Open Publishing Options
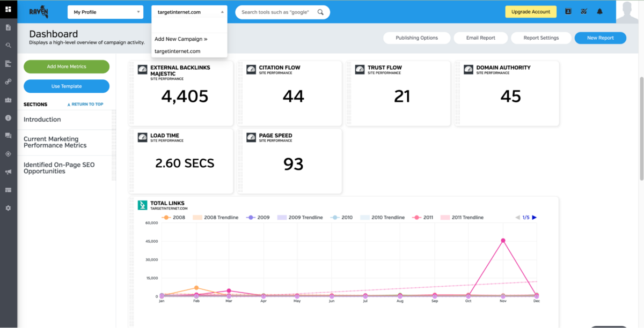This screenshot has width=644, height=328. pos(417,38)
